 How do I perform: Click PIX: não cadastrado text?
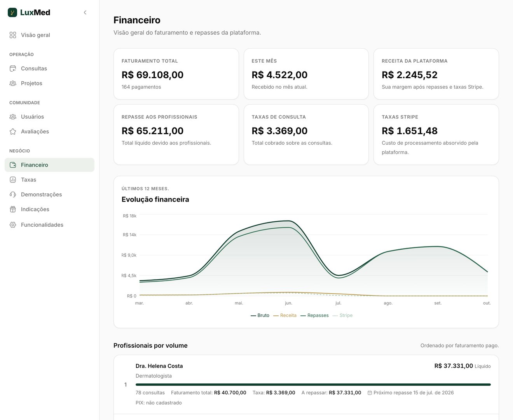tap(159, 403)
